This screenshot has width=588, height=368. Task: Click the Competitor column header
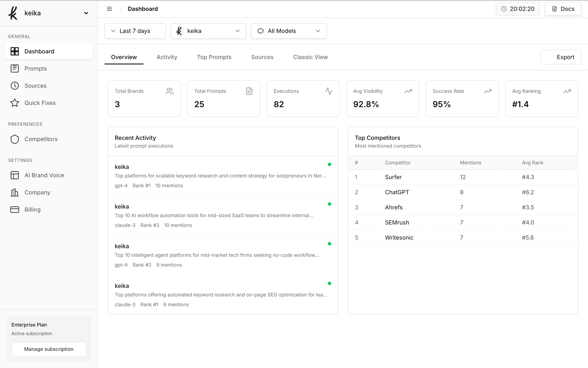398,163
